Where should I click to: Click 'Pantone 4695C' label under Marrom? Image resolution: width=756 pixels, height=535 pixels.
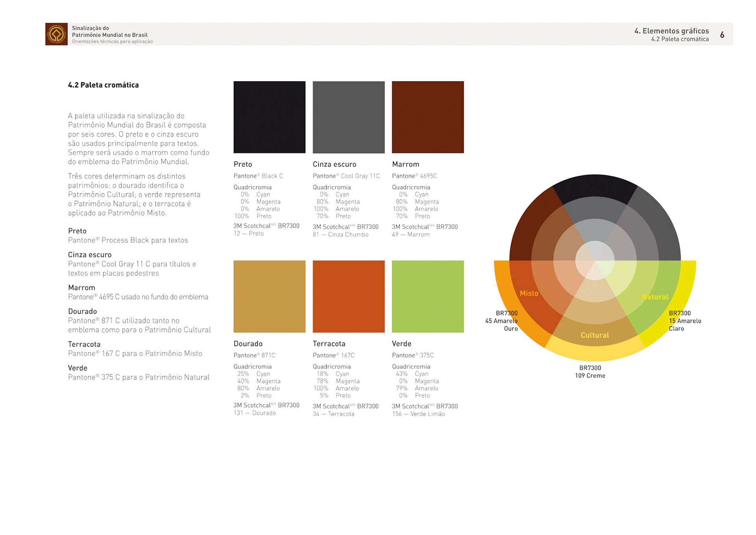pos(414,176)
